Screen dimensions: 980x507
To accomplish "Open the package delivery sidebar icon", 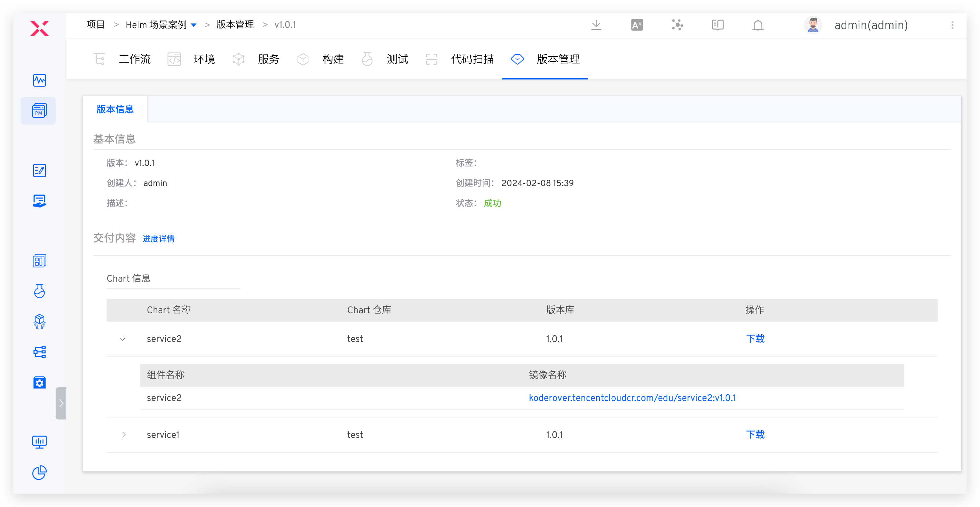I will point(40,322).
